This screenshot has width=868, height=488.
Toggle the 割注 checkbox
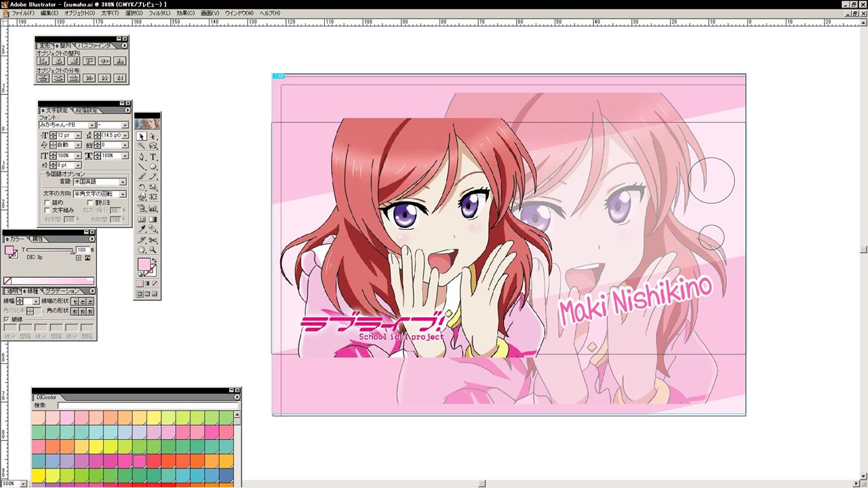click(x=90, y=203)
